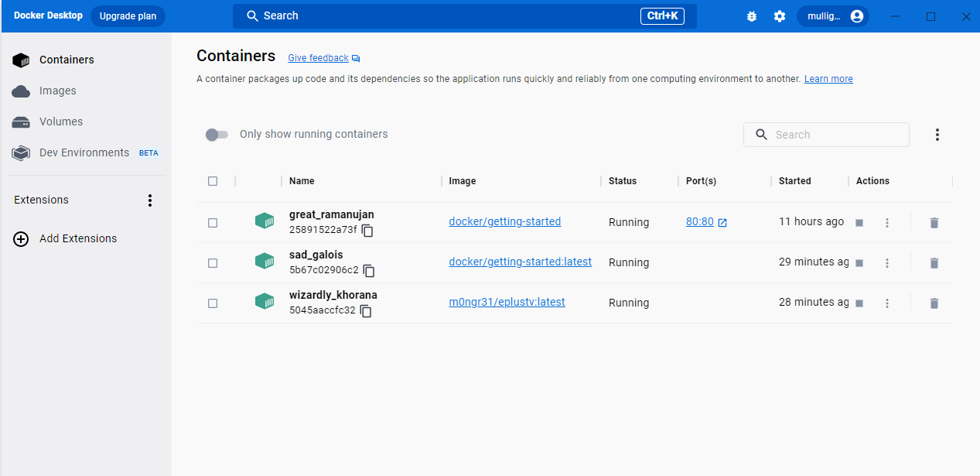Open the Images section in sidebar

pyautogui.click(x=58, y=91)
